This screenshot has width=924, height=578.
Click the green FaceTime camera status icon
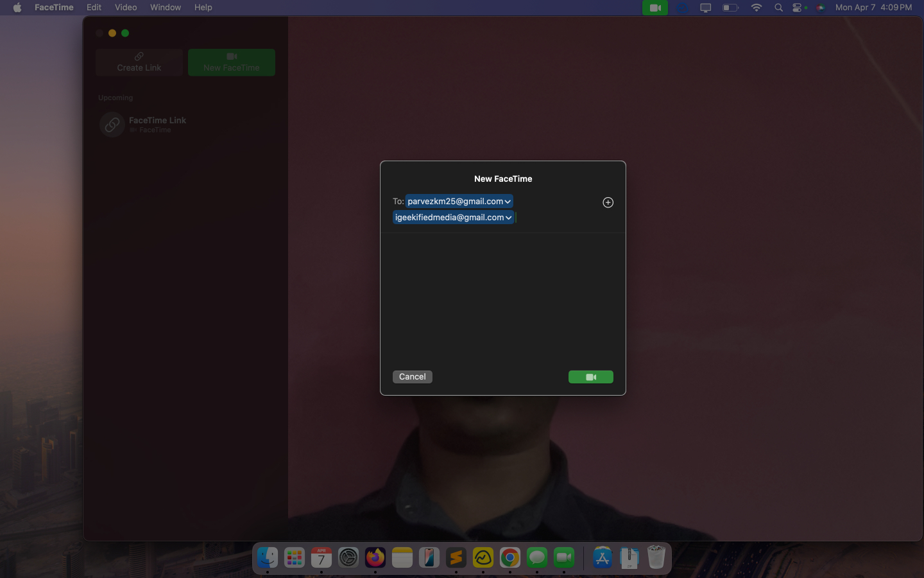[x=655, y=7]
